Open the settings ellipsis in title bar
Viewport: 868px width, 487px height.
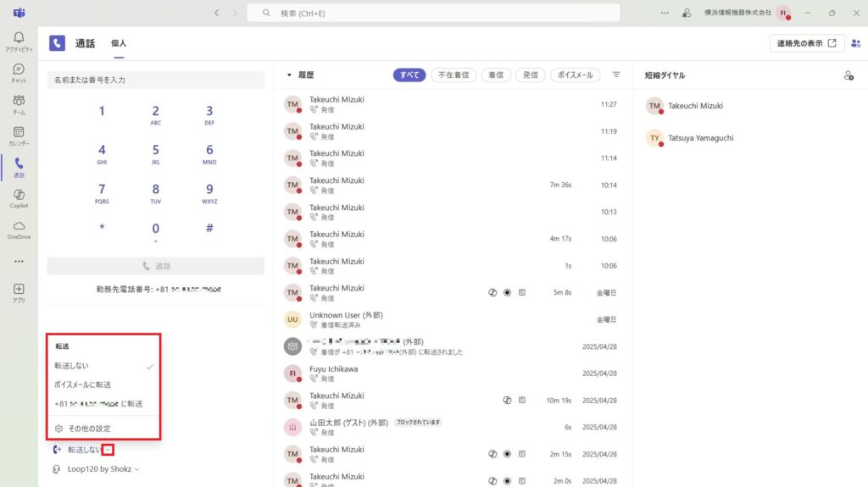tap(665, 13)
